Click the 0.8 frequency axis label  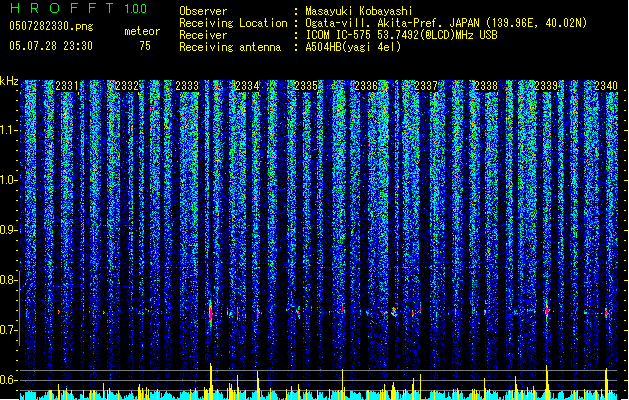9,280
